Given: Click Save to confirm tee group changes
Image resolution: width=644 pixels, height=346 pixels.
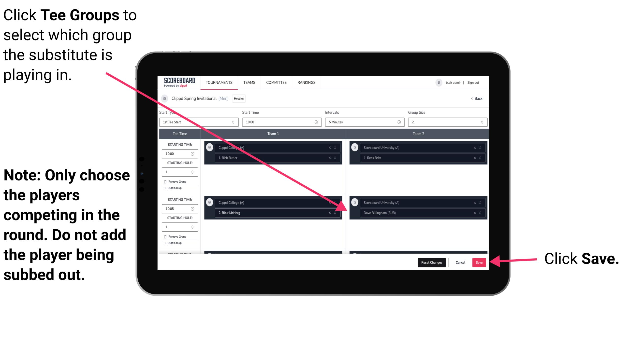Looking at the screenshot, I should click(x=480, y=262).
